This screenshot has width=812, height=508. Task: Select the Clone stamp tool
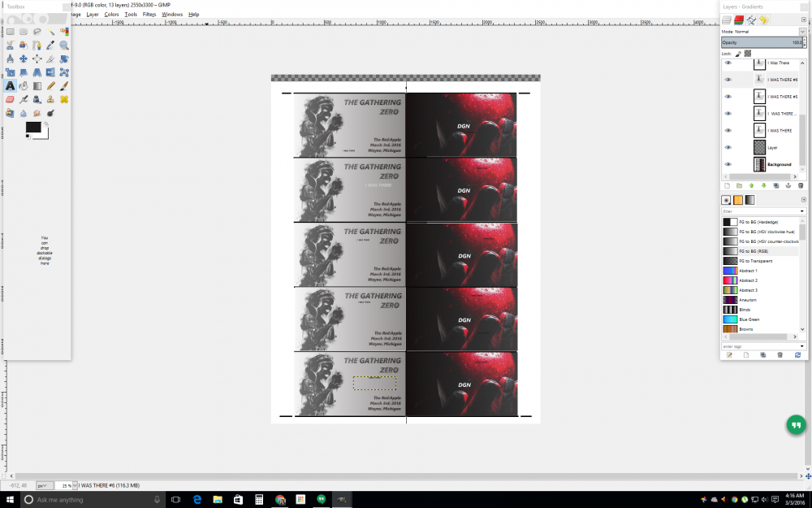(x=50, y=99)
